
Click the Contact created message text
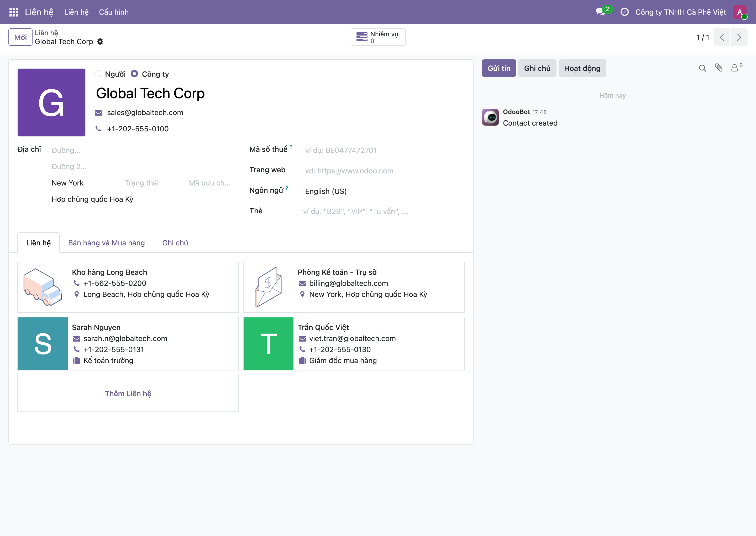click(530, 123)
